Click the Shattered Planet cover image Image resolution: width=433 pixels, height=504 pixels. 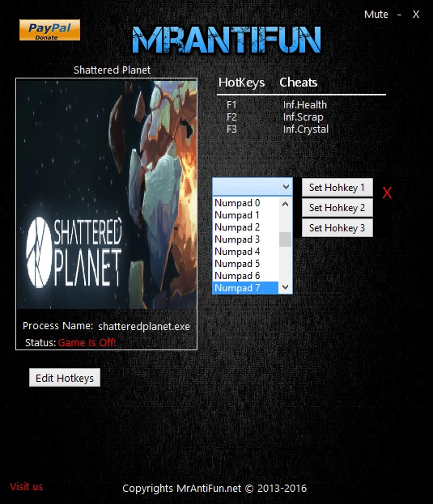coord(107,194)
